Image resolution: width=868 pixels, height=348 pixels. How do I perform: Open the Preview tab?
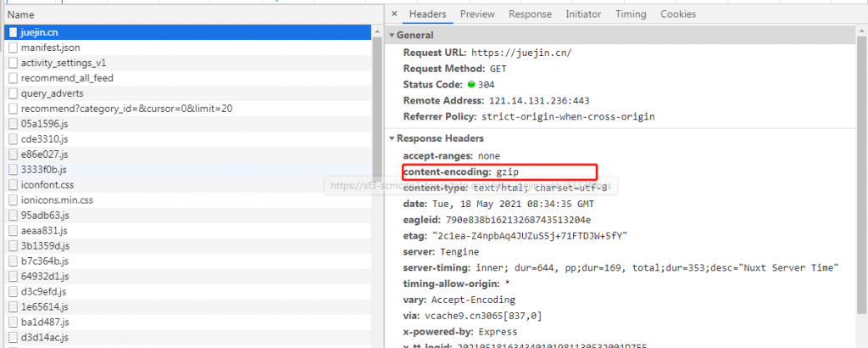coord(477,14)
